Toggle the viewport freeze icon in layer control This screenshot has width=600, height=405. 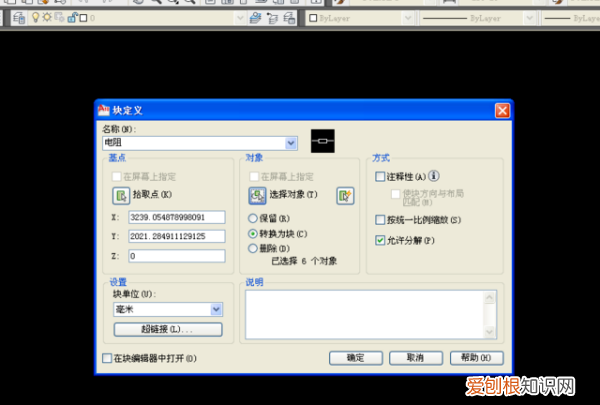pyautogui.click(x=59, y=17)
